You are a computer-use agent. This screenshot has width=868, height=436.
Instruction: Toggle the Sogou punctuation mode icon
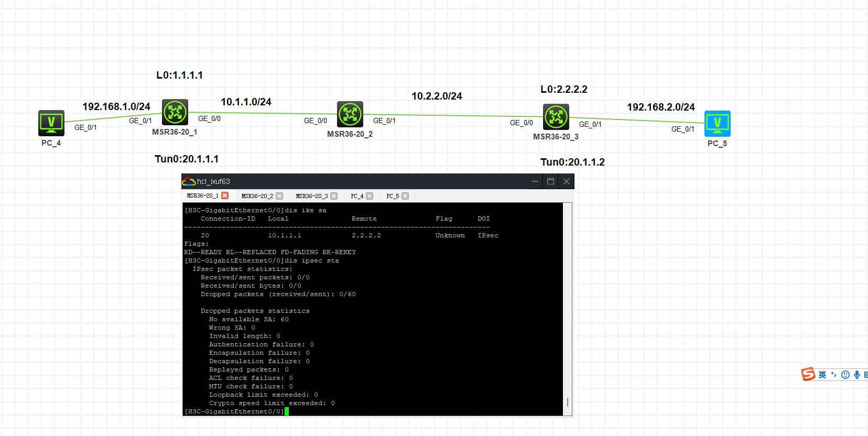click(834, 375)
